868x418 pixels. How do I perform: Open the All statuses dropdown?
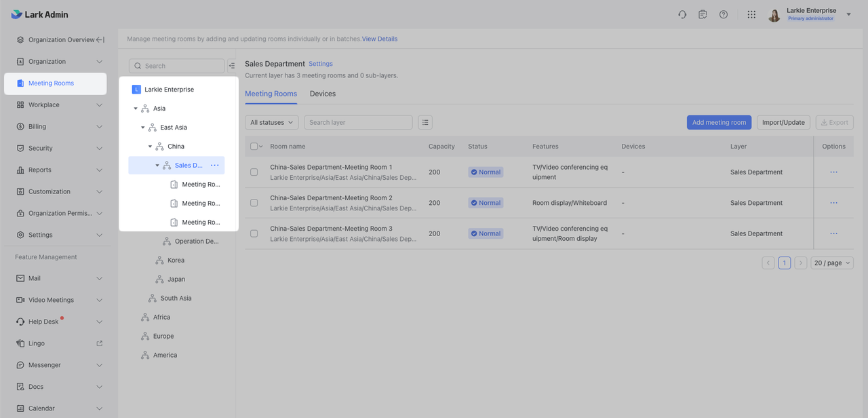(271, 122)
